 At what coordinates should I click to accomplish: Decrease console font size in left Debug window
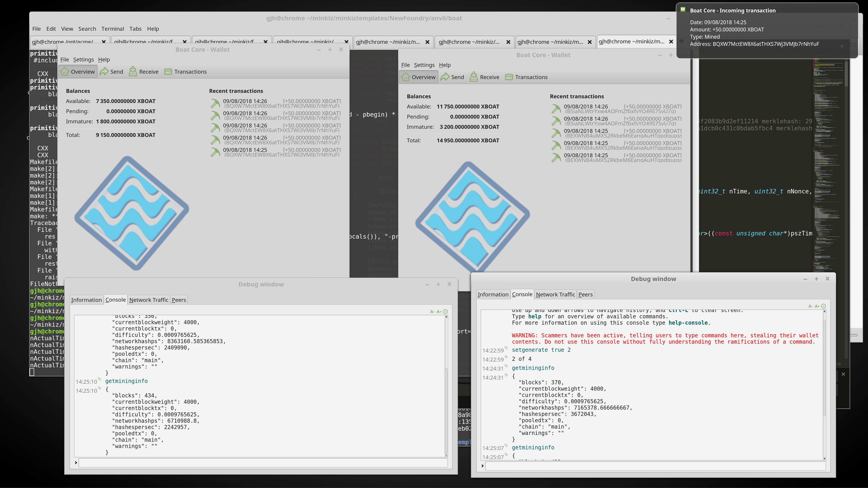(x=432, y=312)
